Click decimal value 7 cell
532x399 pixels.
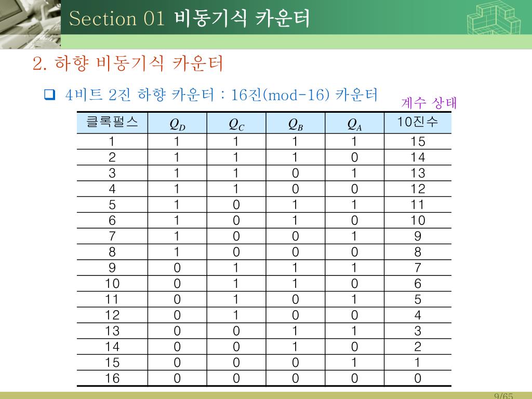click(x=418, y=268)
